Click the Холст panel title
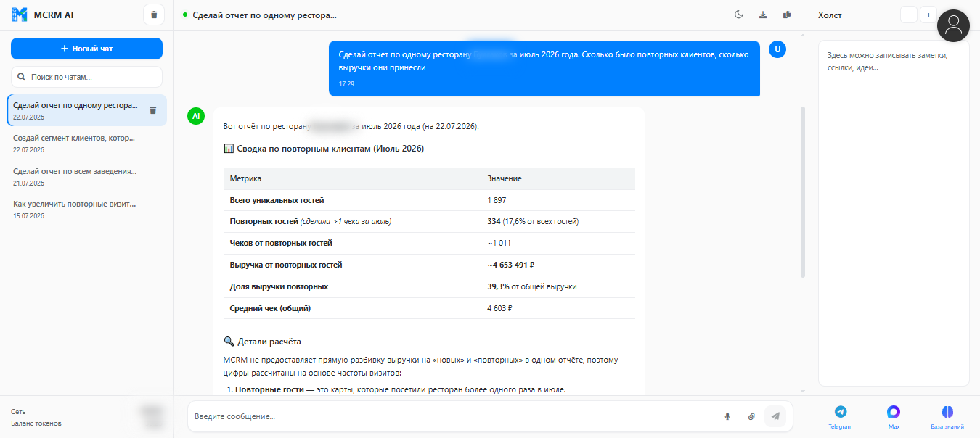The image size is (980, 438). pyautogui.click(x=830, y=15)
